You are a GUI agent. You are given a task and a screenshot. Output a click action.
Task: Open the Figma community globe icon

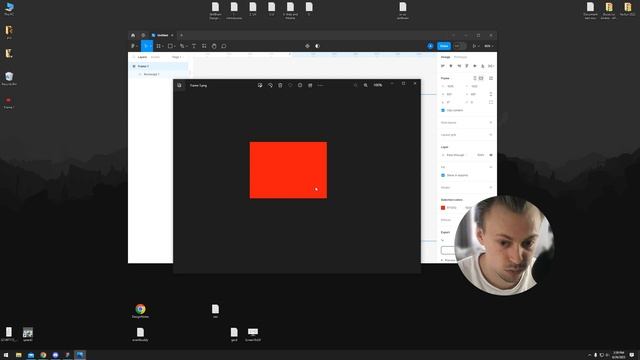pos(143,36)
